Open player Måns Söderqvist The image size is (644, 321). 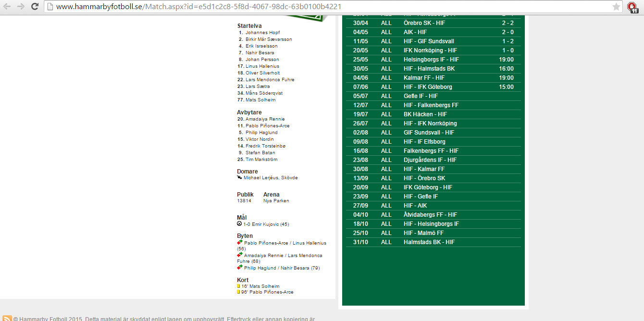tap(264, 93)
